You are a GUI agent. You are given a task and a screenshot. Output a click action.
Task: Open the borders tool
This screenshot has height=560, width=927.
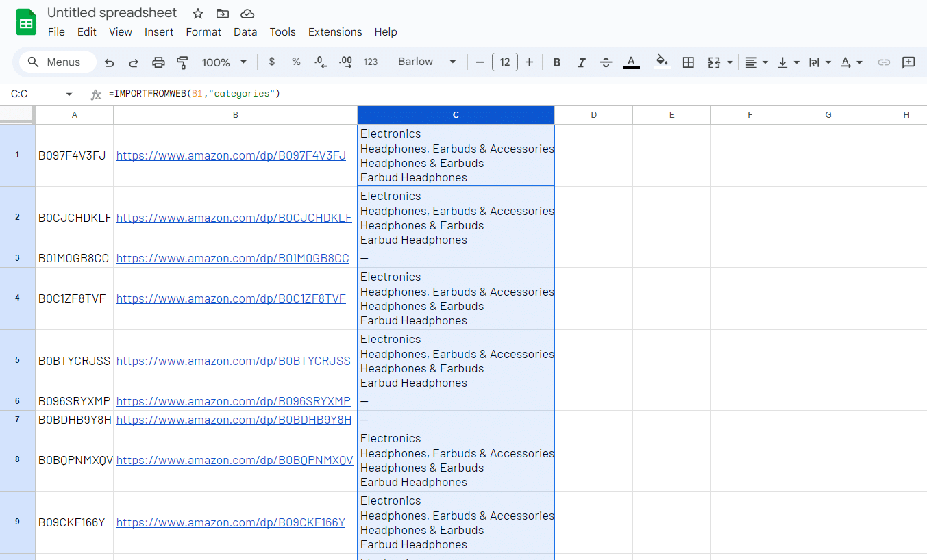point(689,62)
